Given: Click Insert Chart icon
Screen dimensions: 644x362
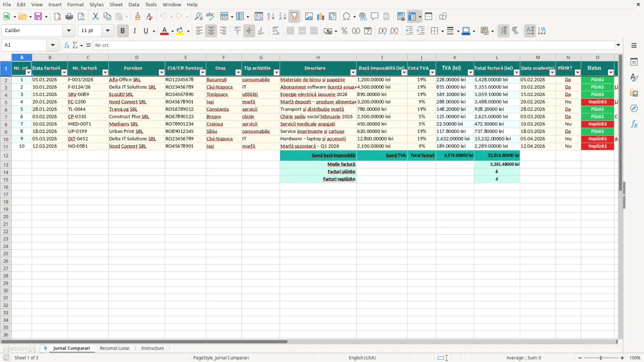Looking at the screenshot, I should pyautogui.click(x=321, y=17).
